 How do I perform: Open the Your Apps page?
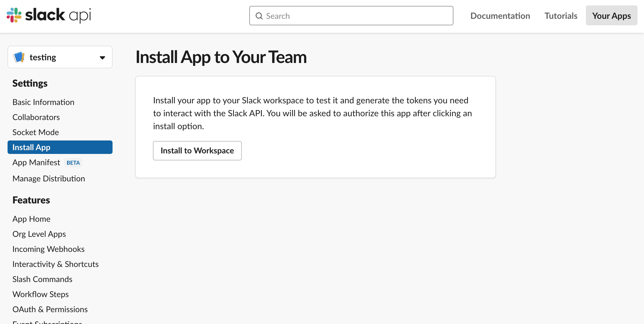[x=611, y=16]
